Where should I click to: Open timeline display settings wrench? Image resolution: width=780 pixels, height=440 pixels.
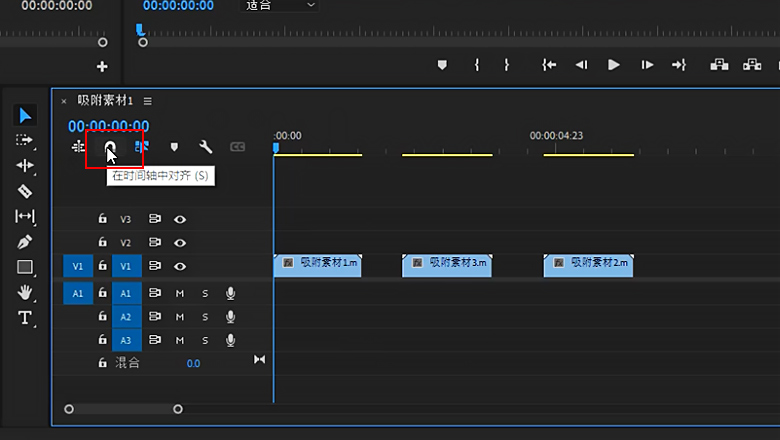206,147
